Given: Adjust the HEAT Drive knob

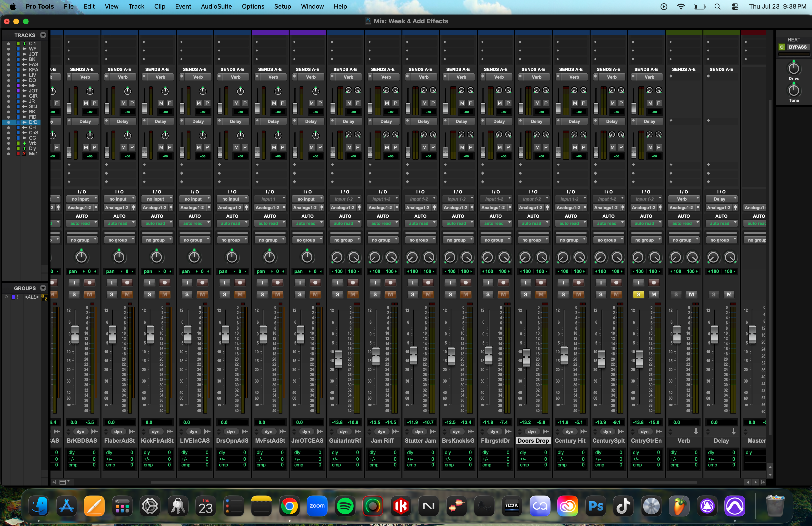Looking at the screenshot, I should [794, 69].
